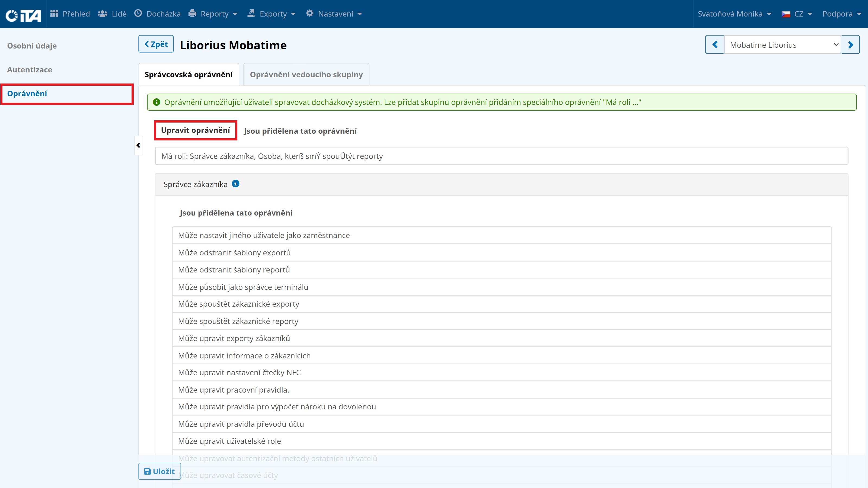The width and height of the screenshot is (868, 488).
Task: Click the Exporty download icon
Action: pyautogui.click(x=251, y=13)
